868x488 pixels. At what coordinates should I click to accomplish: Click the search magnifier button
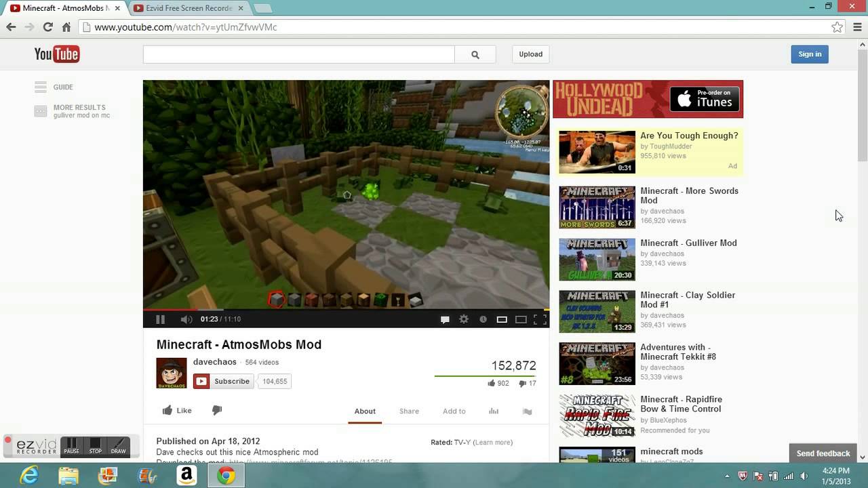point(475,54)
